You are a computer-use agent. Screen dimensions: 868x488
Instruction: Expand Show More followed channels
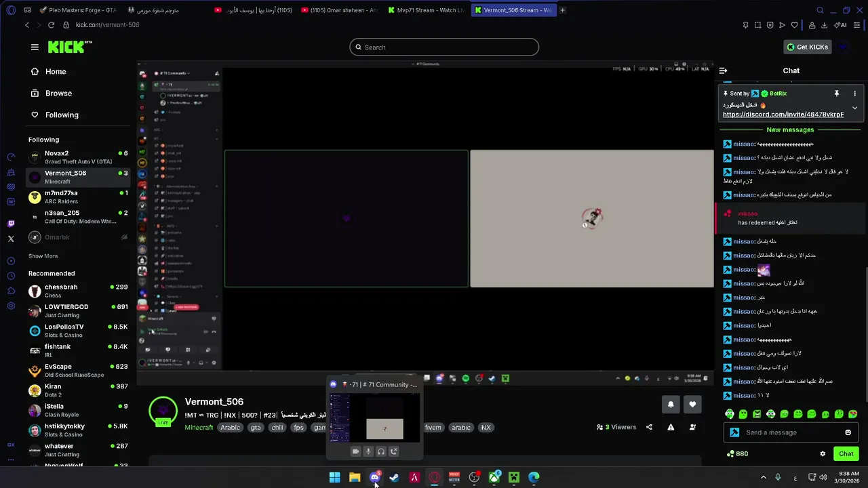[x=43, y=256]
